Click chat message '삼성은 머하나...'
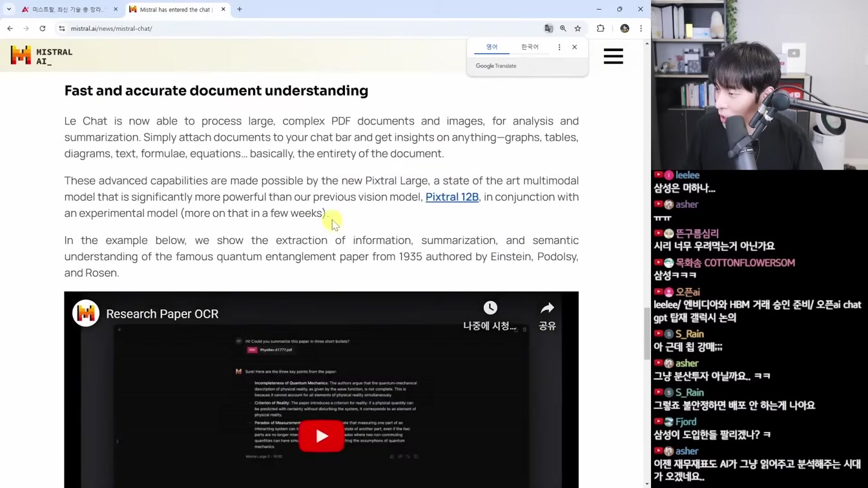This screenshot has height=488, width=868. click(685, 188)
